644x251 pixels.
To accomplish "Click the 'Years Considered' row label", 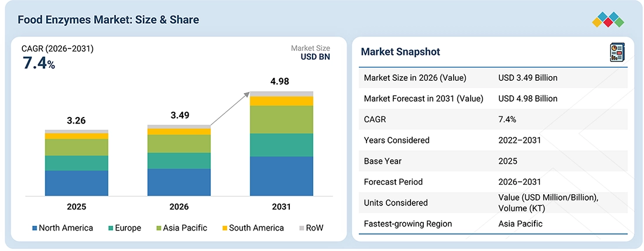I will point(397,140).
